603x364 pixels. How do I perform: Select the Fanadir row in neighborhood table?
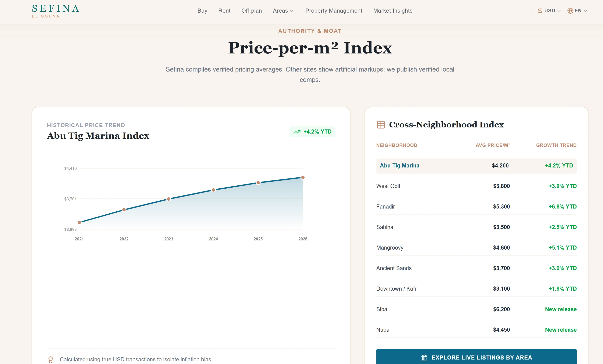point(476,207)
